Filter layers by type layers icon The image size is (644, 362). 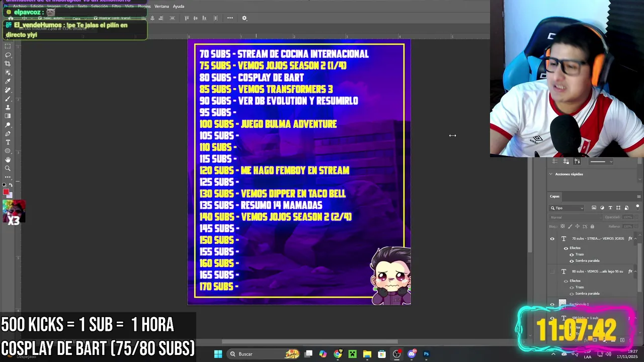coord(610,208)
